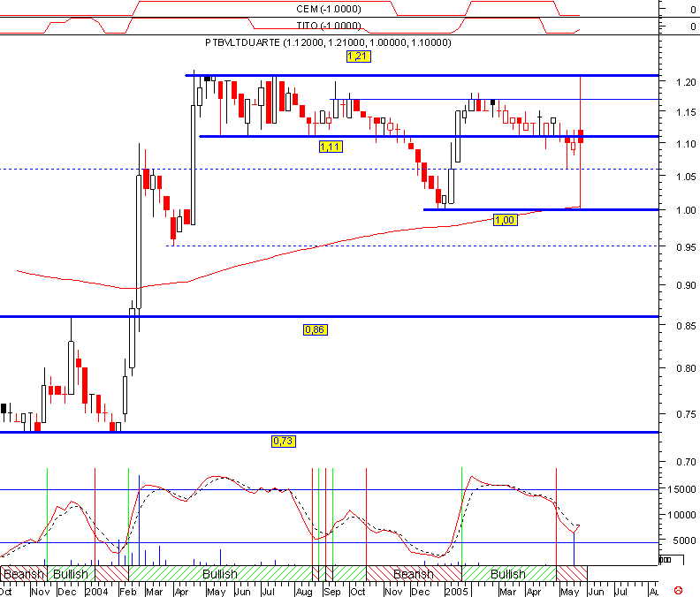Click the Sep label on the time axis
The height and width of the screenshot is (597, 700).
pos(331,592)
